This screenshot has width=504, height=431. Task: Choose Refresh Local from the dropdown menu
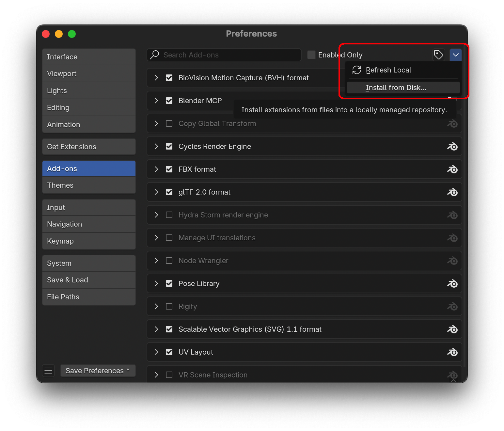(x=403, y=70)
